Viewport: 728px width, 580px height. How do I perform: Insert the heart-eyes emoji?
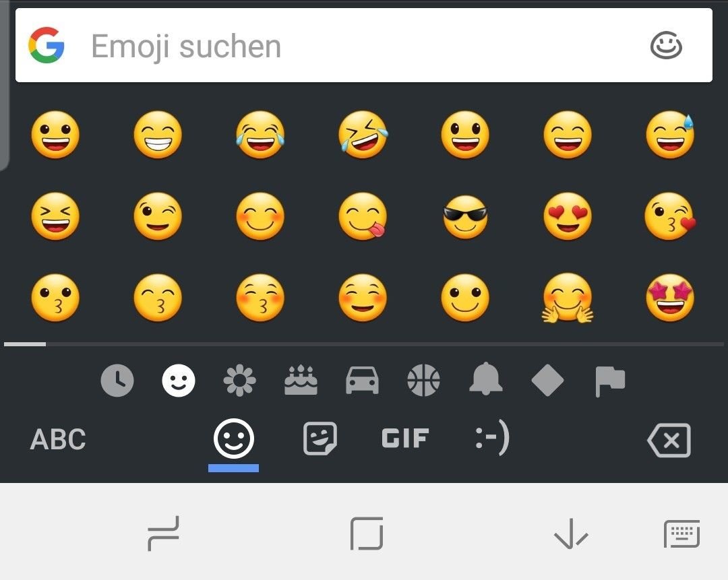point(568,216)
